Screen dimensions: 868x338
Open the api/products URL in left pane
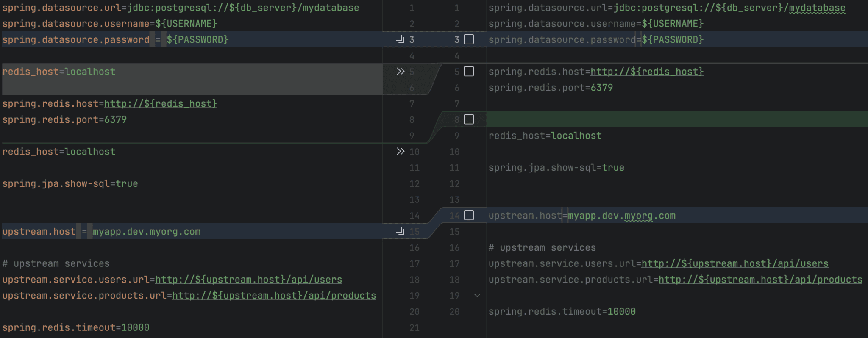[x=274, y=296]
